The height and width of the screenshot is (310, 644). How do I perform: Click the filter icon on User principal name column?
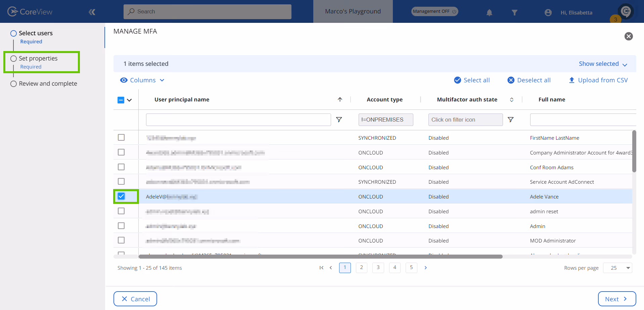(x=339, y=120)
